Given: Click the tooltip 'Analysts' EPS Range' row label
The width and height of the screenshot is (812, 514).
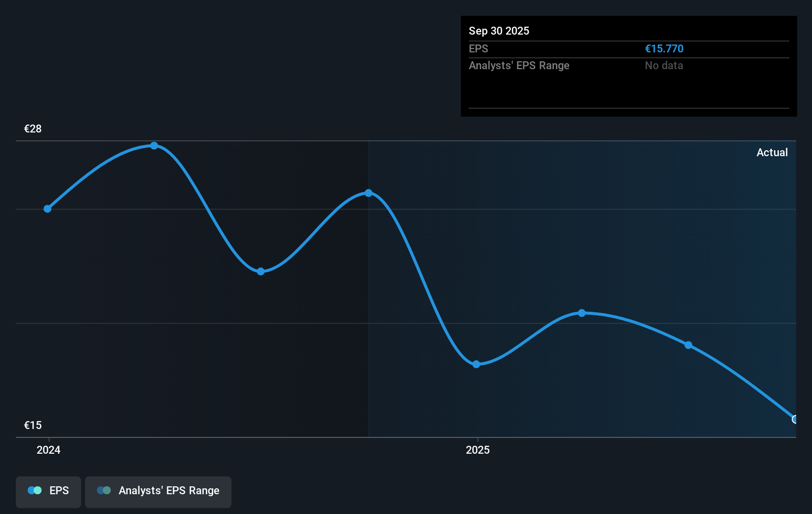Looking at the screenshot, I should coord(519,65).
